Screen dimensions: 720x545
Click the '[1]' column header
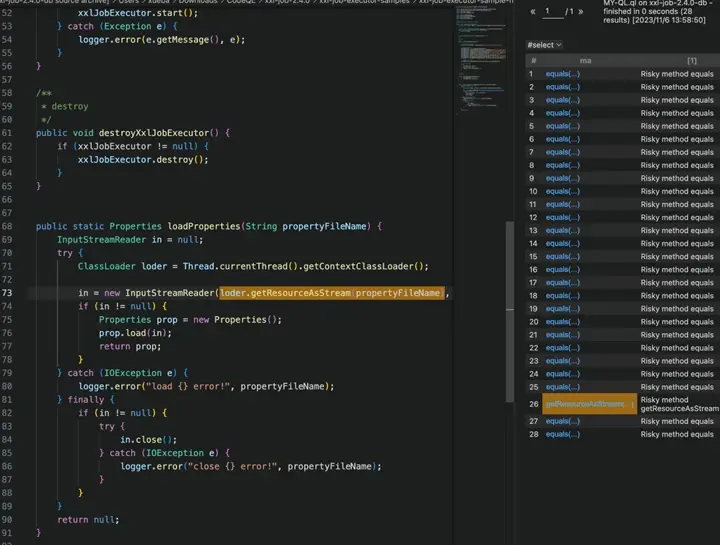(692, 61)
